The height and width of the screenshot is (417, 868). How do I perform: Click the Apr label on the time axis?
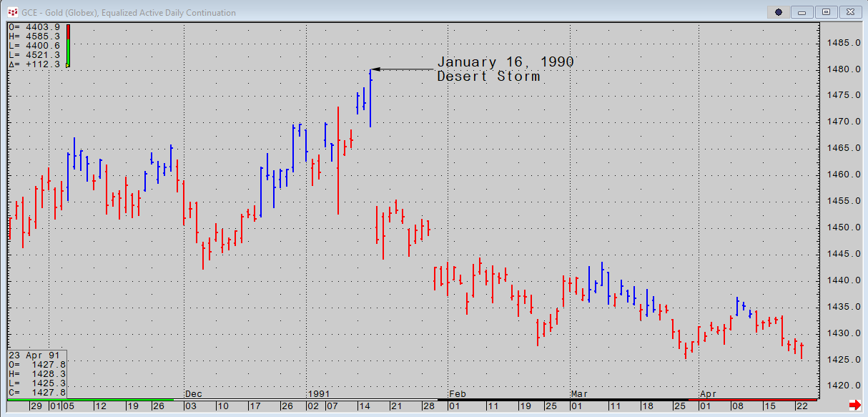[x=708, y=394]
